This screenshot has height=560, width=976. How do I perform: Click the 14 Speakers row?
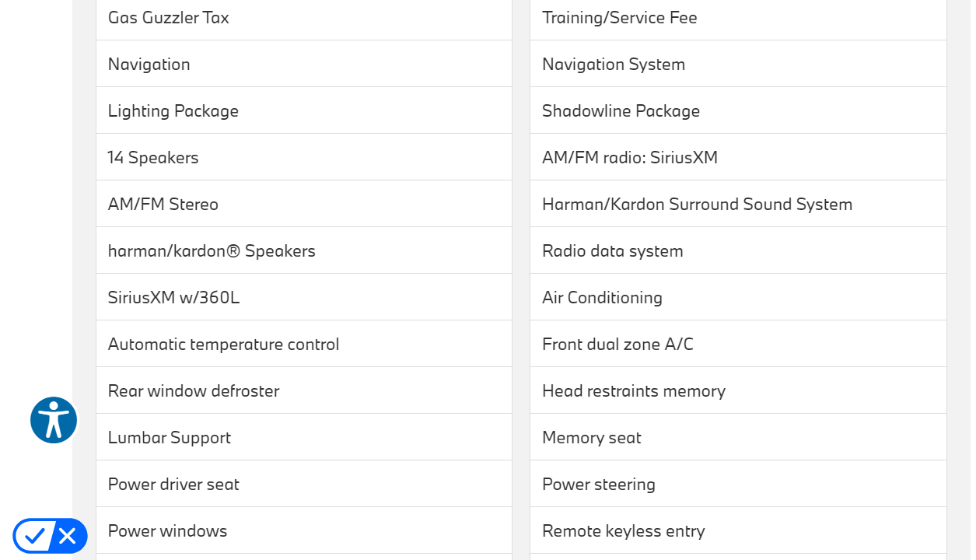153,157
